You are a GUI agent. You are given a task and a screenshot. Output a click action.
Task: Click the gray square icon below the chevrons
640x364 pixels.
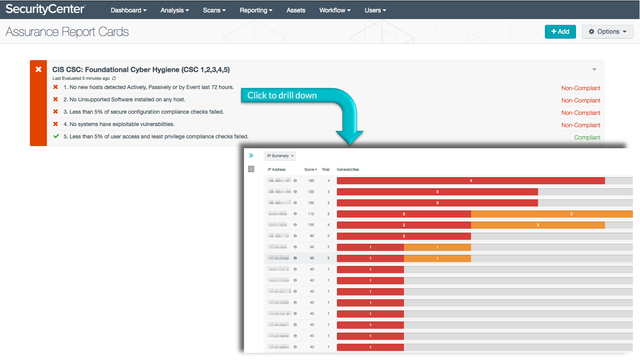click(251, 169)
